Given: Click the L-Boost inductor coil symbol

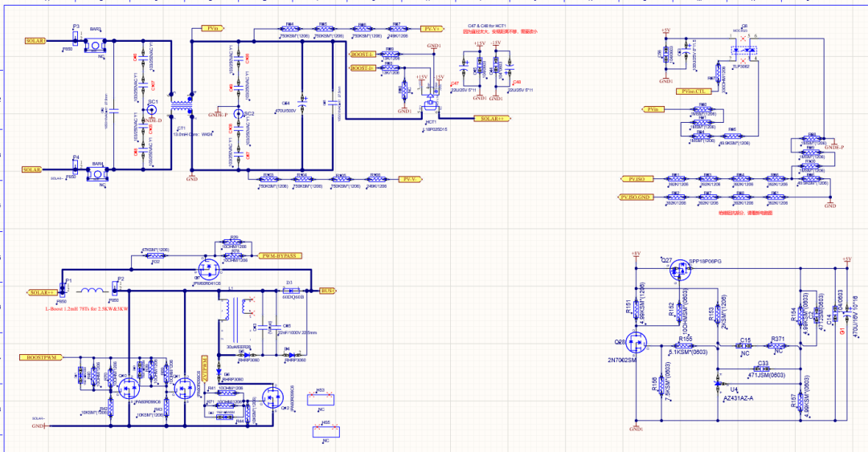Looking at the screenshot, I should 92,291.
